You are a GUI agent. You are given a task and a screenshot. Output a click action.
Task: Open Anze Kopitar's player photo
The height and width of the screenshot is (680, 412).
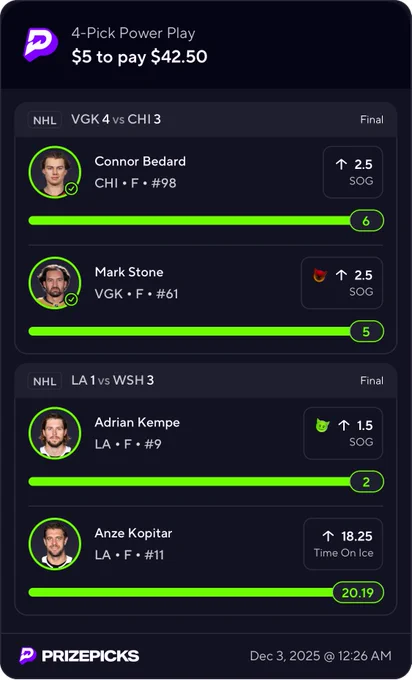pyautogui.click(x=55, y=544)
